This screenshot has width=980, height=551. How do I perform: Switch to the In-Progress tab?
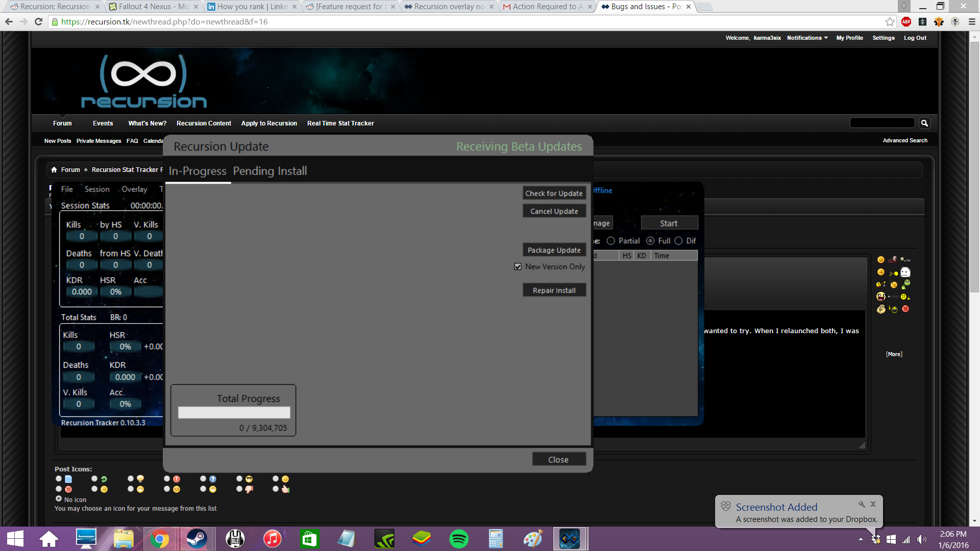coord(197,170)
